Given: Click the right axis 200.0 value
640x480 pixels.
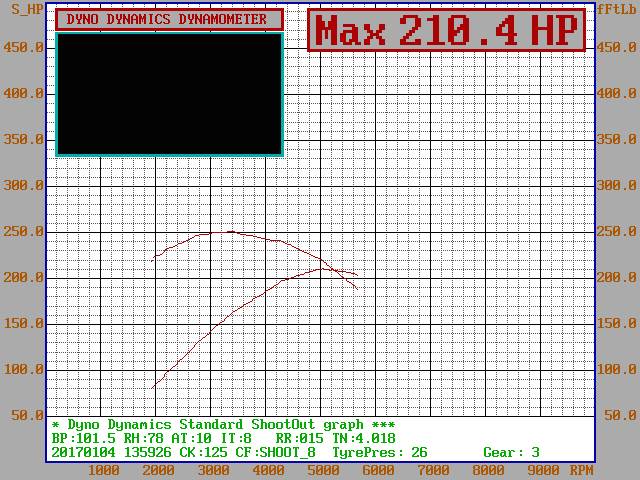Looking at the screenshot, I should coord(617,278).
